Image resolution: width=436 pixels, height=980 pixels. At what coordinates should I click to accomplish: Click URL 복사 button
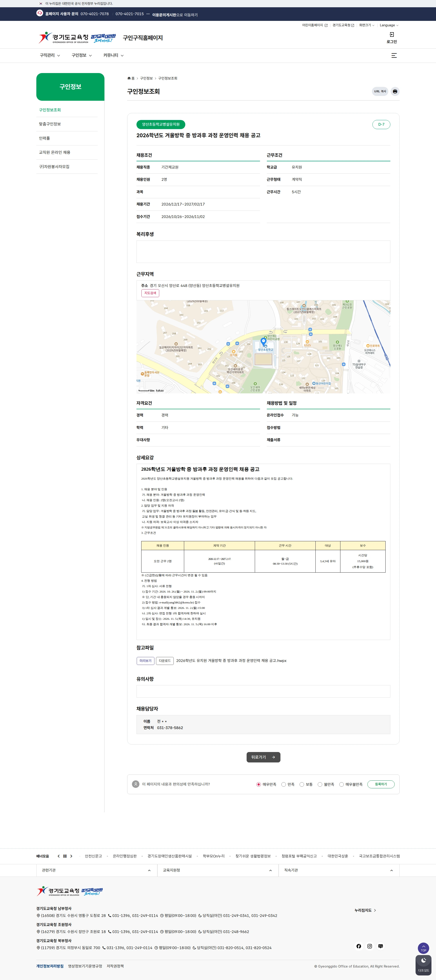380,91
